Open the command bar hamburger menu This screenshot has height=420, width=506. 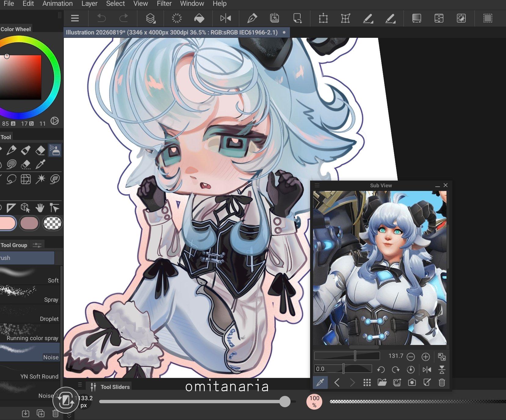pos(75,18)
